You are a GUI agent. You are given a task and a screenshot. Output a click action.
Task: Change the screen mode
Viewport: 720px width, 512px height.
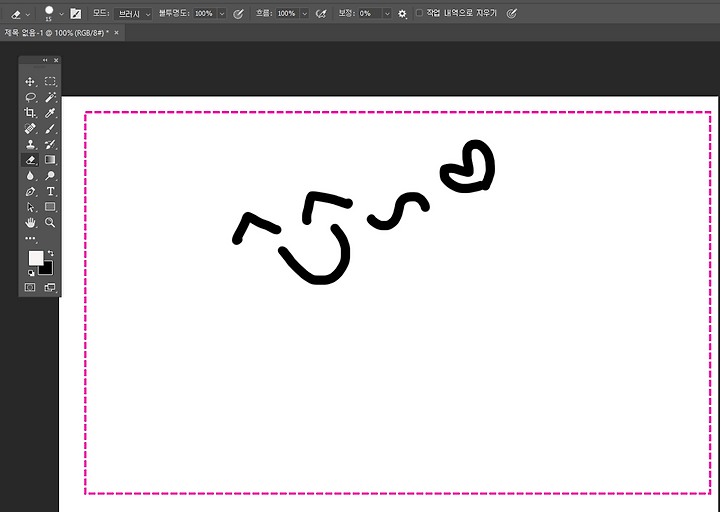pos(50,287)
